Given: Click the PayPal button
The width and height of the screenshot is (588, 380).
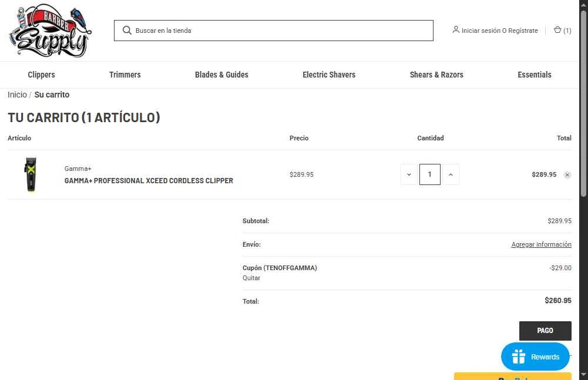Looking at the screenshot, I should coord(513,376).
